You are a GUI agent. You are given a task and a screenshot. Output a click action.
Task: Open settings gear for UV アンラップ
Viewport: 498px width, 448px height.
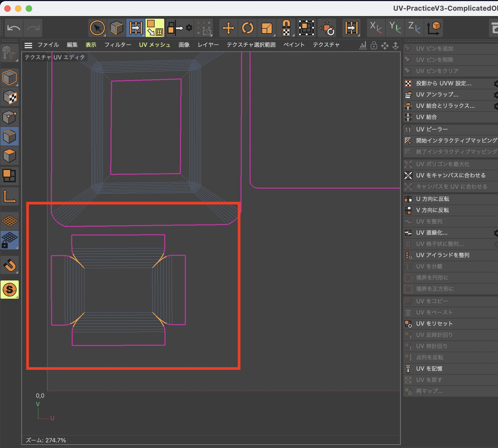coord(496,95)
